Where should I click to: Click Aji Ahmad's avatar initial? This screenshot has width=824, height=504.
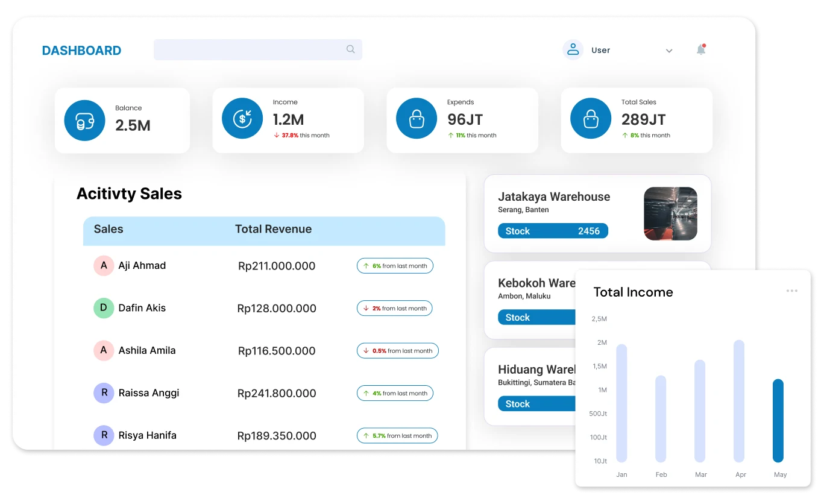coord(104,266)
